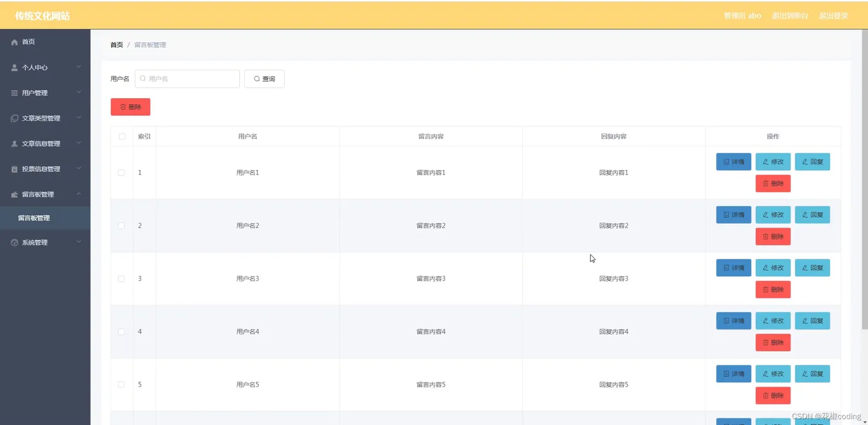Click the 查询 search button
The image size is (868, 425).
coord(264,79)
